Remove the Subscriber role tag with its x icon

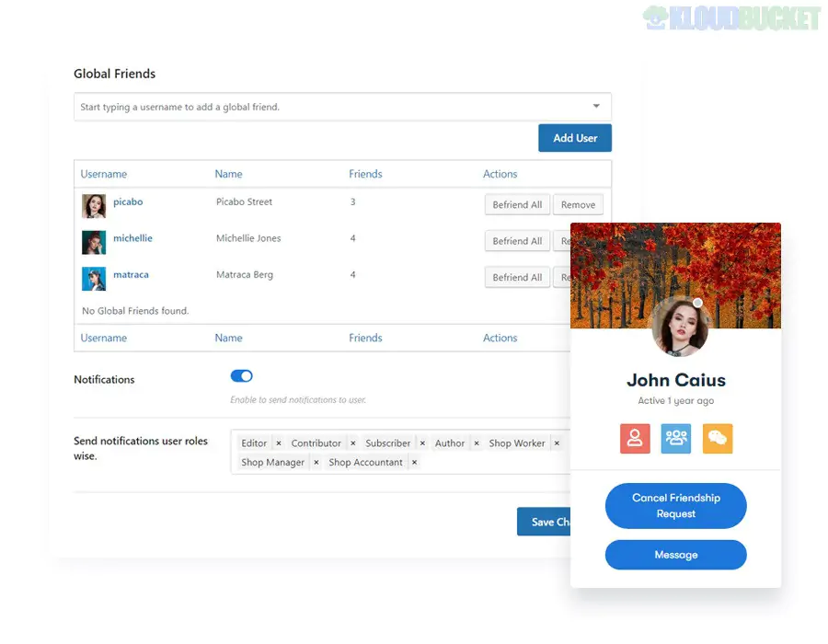click(420, 443)
